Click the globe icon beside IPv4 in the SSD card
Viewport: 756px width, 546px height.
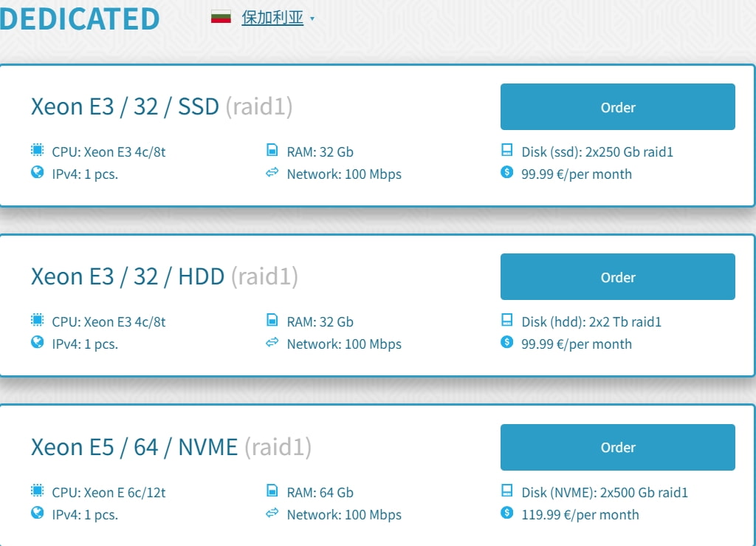point(38,173)
